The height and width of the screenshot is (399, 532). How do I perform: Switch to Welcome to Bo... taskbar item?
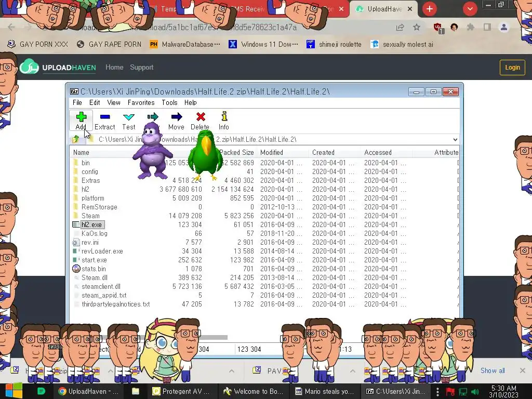pos(253,391)
